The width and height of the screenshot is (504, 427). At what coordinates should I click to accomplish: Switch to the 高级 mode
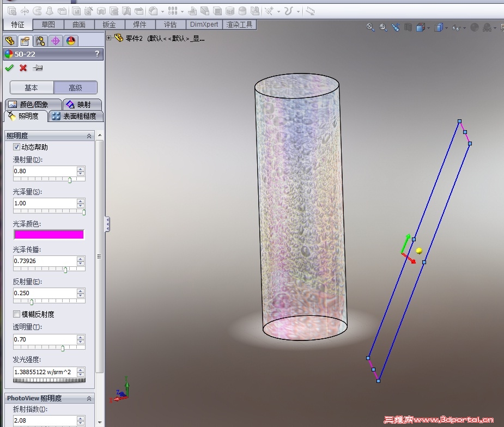click(75, 87)
